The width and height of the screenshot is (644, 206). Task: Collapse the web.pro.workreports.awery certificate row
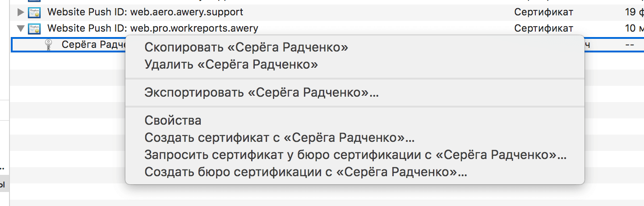tap(20, 28)
